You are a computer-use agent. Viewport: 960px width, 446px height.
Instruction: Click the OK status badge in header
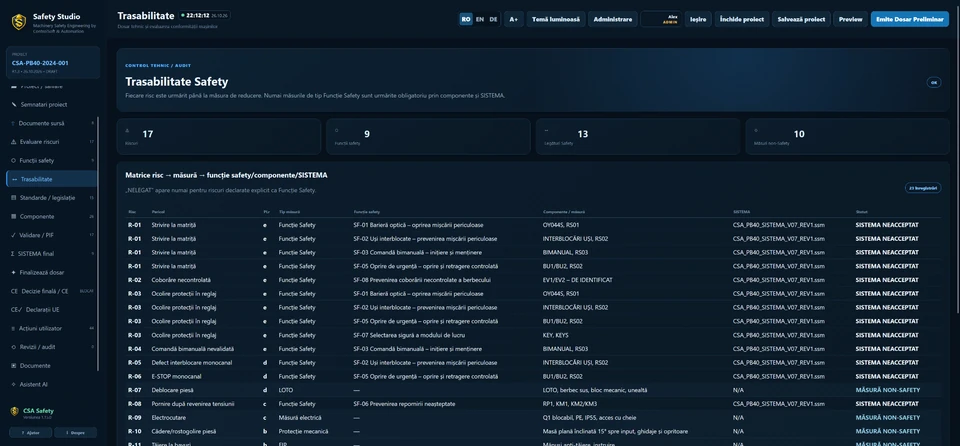(934, 82)
